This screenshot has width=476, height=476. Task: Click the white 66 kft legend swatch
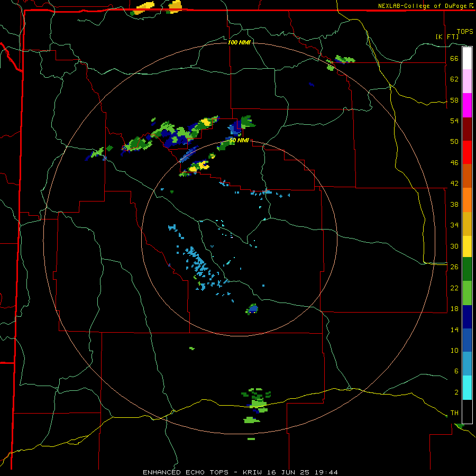tap(467, 58)
